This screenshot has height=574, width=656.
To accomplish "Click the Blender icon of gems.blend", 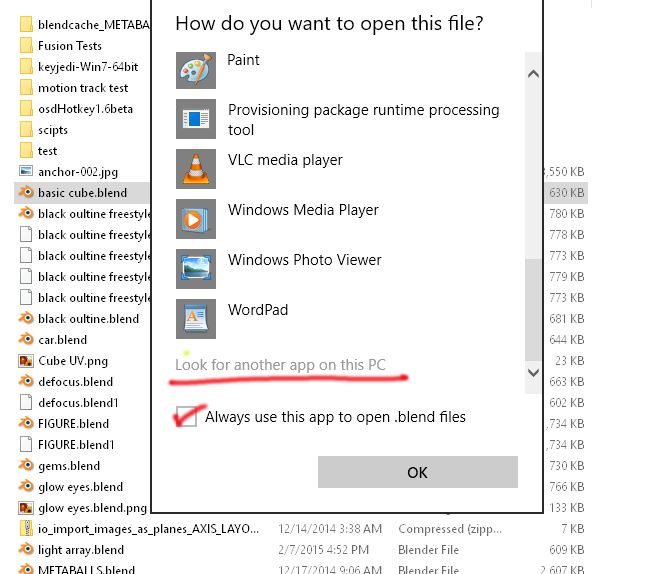I will click(x=26, y=465).
